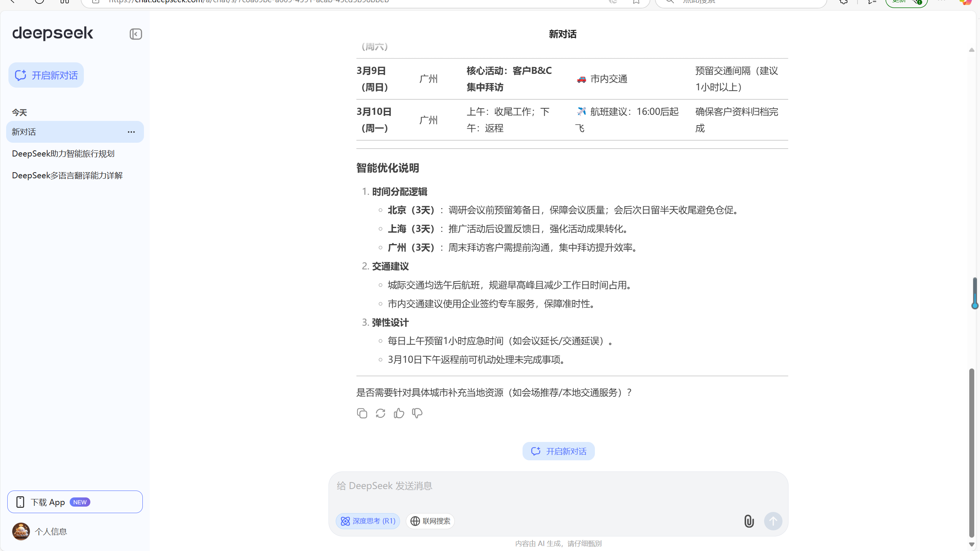Click the deepseek logo

[53, 34]
